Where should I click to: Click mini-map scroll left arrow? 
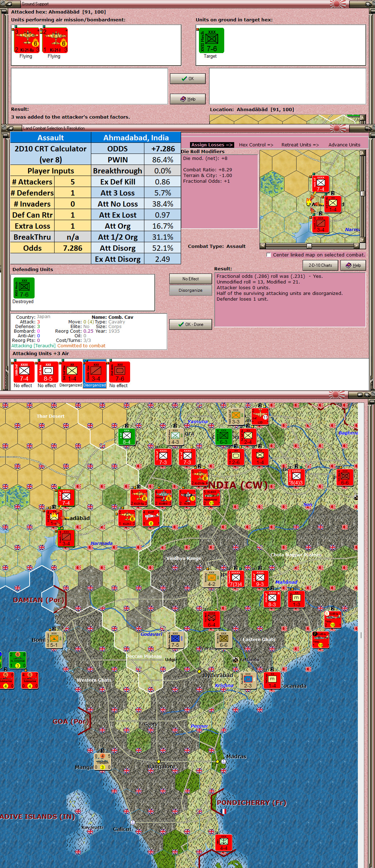(x=263, y=246)
